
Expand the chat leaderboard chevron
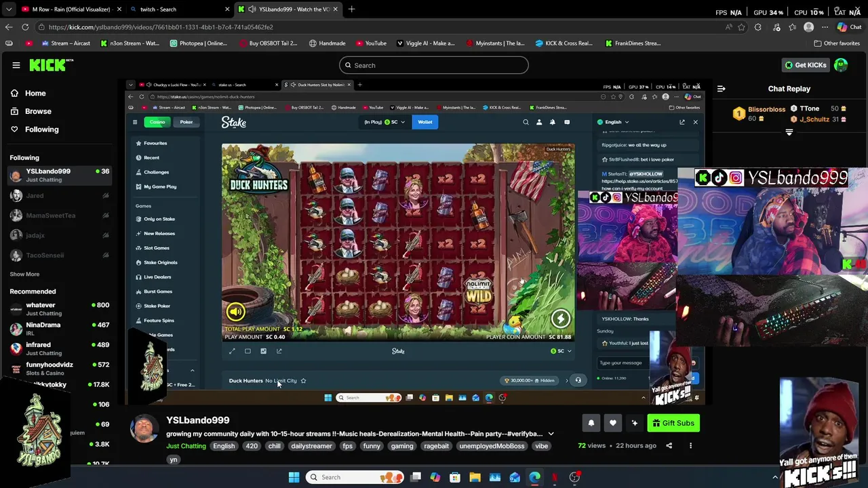coord(789,133)
